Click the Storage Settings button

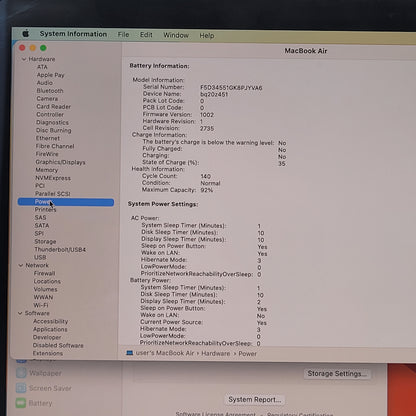coord(337,374)
